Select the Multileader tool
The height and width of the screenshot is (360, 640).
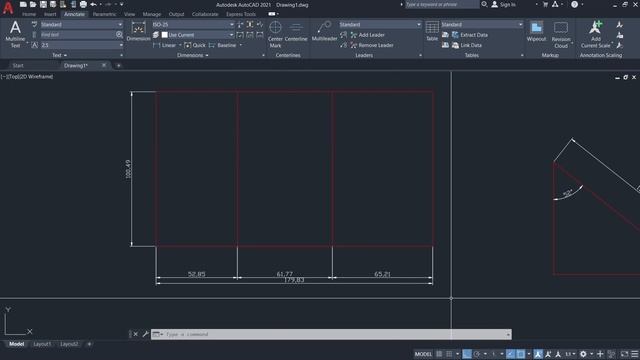tap(324, 31)
